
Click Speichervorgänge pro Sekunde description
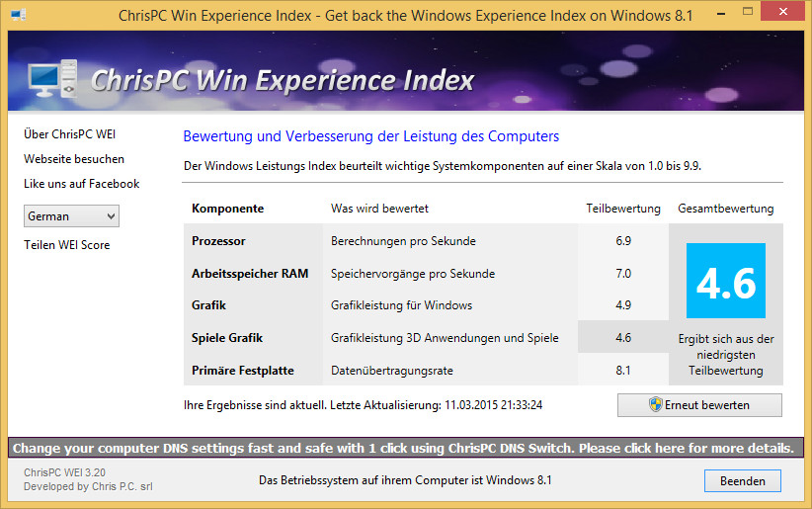click(x=413, y=274)
